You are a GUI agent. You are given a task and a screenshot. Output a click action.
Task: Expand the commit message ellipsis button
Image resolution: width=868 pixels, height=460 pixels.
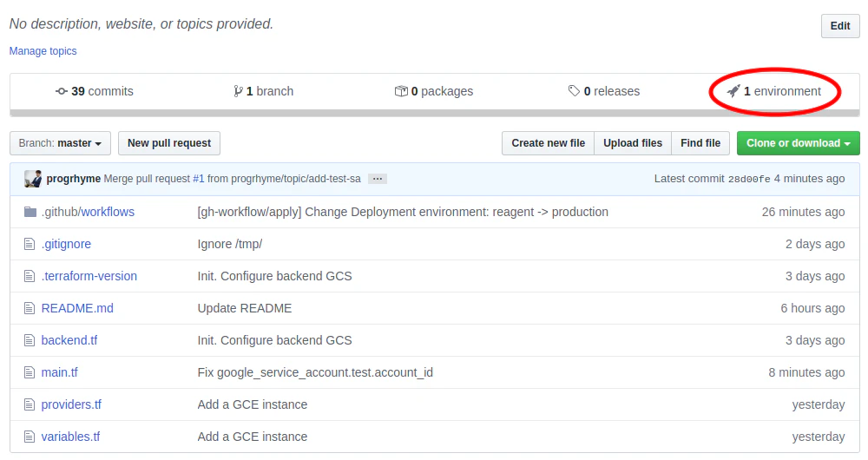pyautogui.click(x=378, y=179)
